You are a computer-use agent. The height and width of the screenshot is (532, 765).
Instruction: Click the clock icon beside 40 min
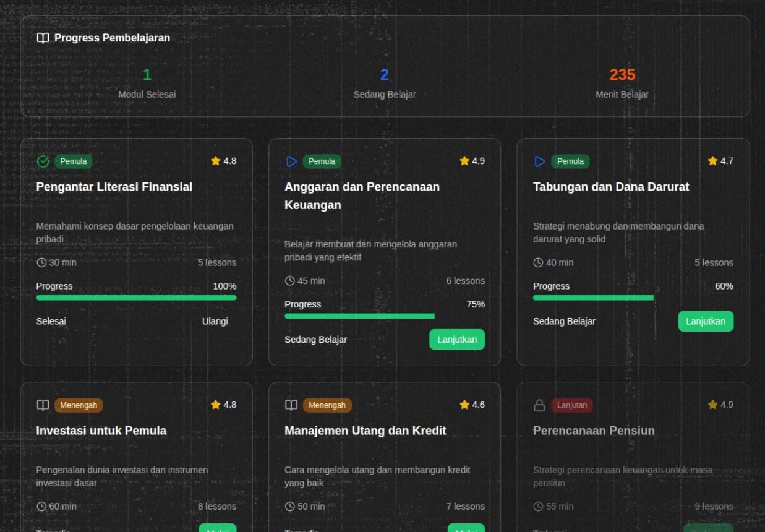pos(539,262)
